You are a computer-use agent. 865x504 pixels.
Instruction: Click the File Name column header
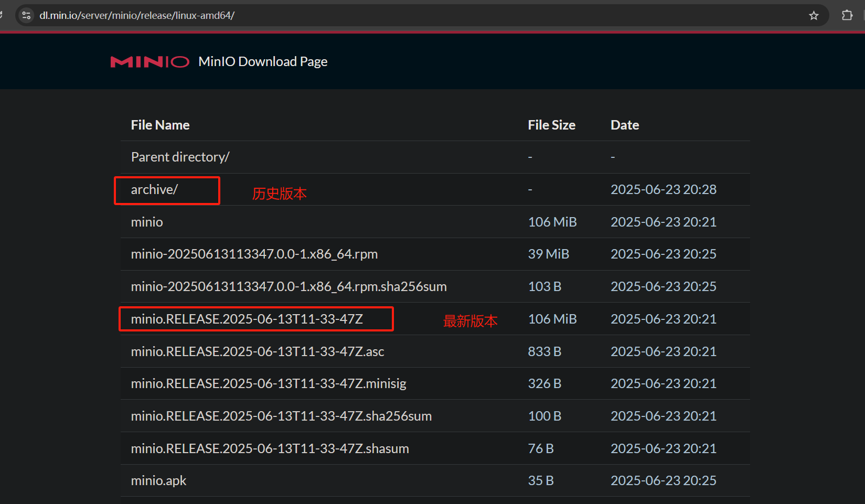[x=160, y=125]
